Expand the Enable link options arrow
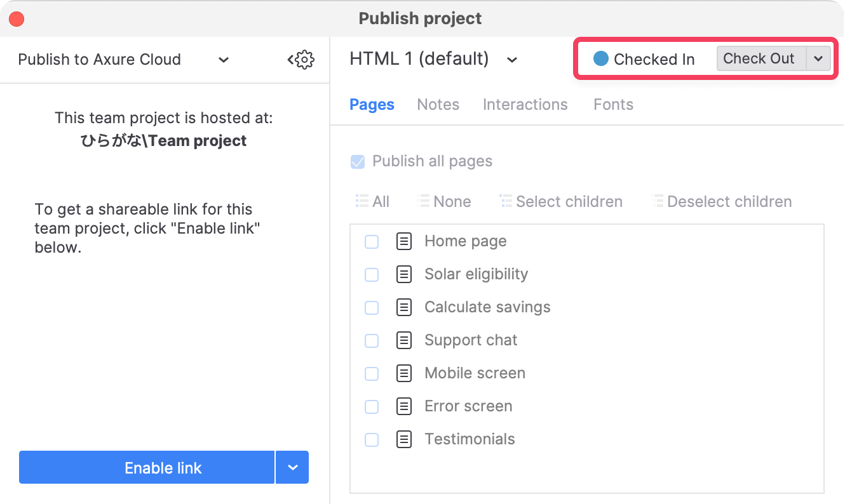This screenshot has height=504, width=845. coord(292,468)
